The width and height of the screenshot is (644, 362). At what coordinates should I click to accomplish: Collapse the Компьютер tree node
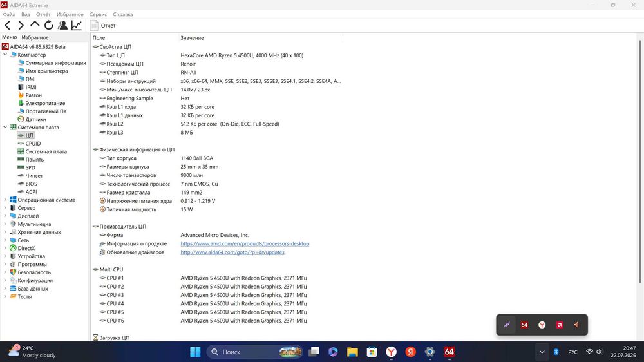tap(5, 55)
